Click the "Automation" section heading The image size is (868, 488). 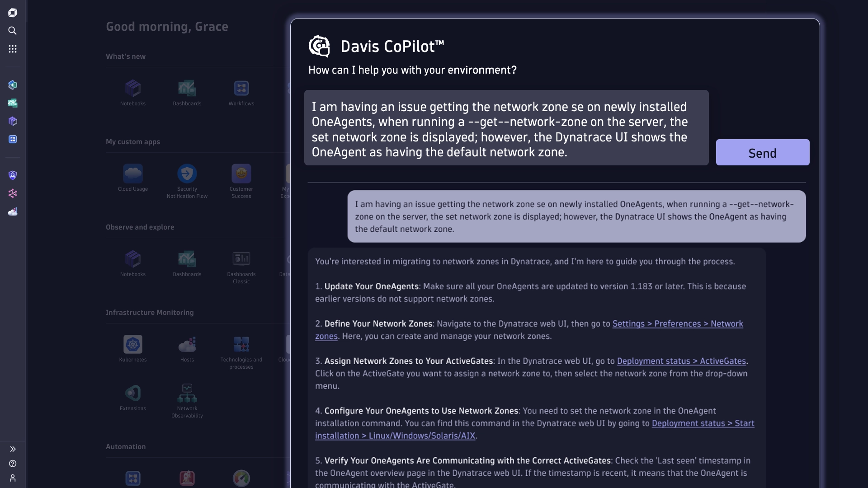126,447
